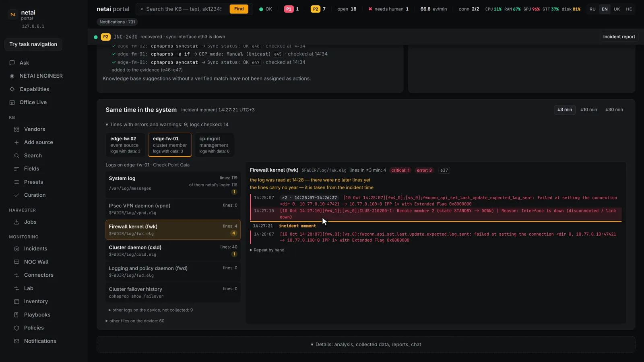
Task: Click the Add source plus icon
Action: click(x=17, y=142)
